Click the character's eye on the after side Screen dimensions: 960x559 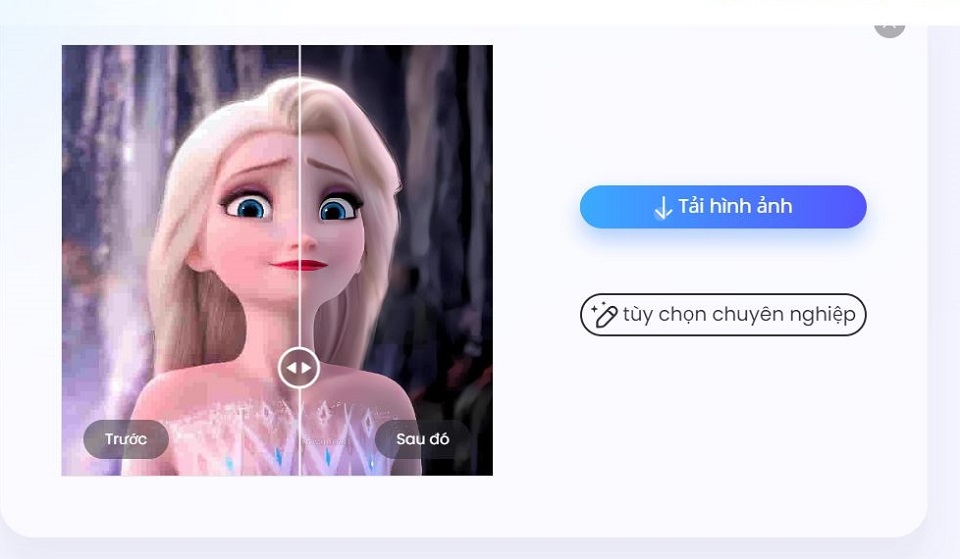[x=338, y=208]
